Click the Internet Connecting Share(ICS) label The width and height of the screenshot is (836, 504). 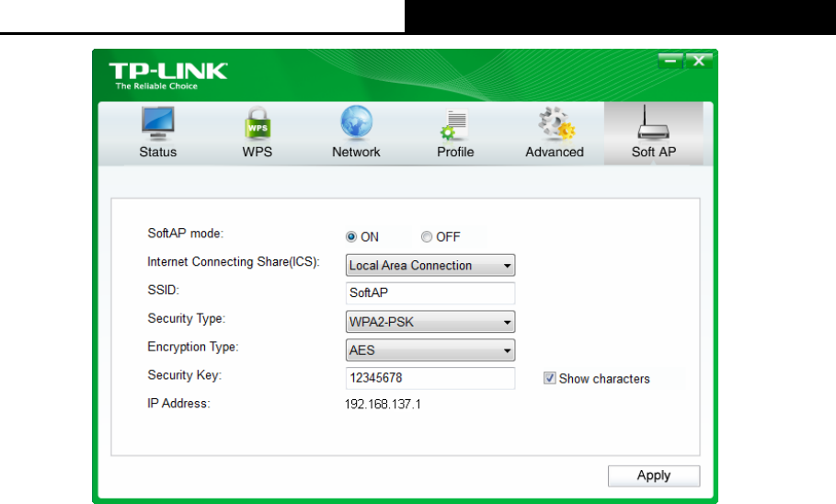coord(234,262)
